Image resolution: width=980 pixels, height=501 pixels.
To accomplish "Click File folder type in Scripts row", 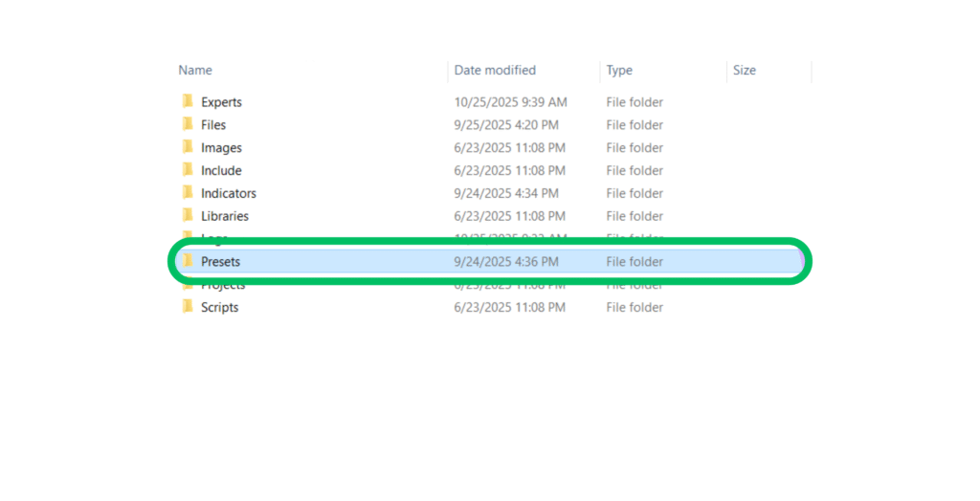I will [634, 307].
